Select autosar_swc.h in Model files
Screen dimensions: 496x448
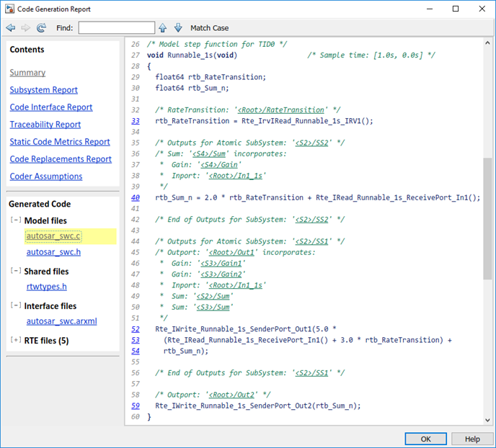(x=53, y=253)
